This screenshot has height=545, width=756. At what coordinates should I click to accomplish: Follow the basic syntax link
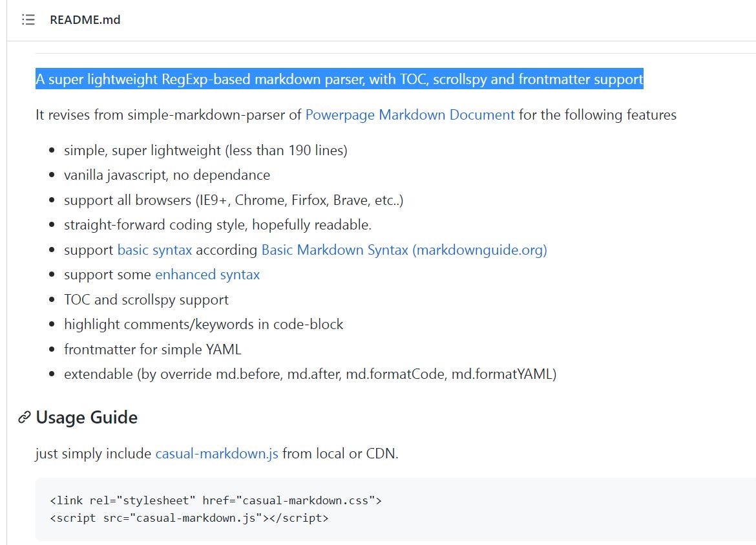[x=155, y=250]
